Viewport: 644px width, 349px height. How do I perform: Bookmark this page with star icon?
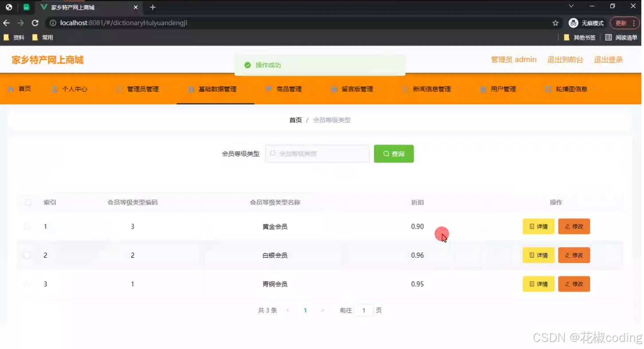(x=555, y=23)
